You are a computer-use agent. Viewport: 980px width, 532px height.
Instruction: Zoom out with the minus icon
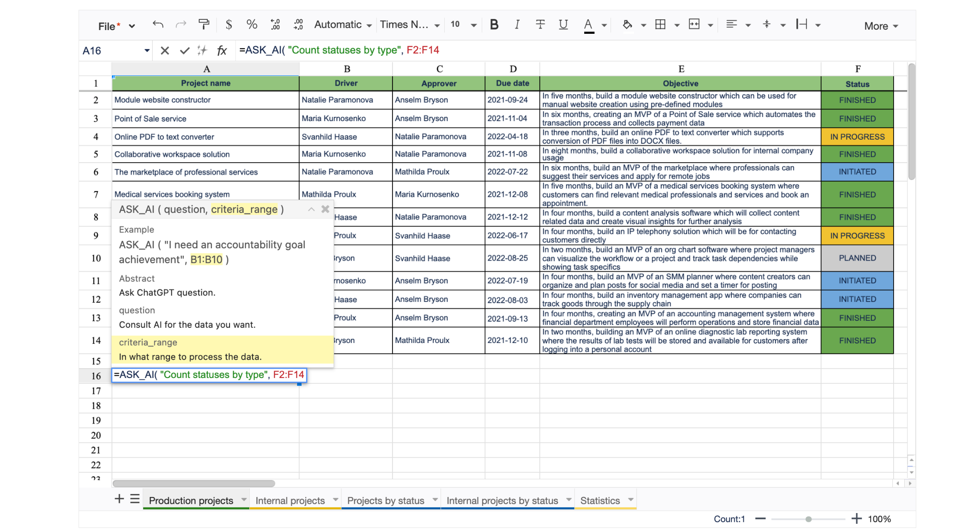click(x=760, y=518)
